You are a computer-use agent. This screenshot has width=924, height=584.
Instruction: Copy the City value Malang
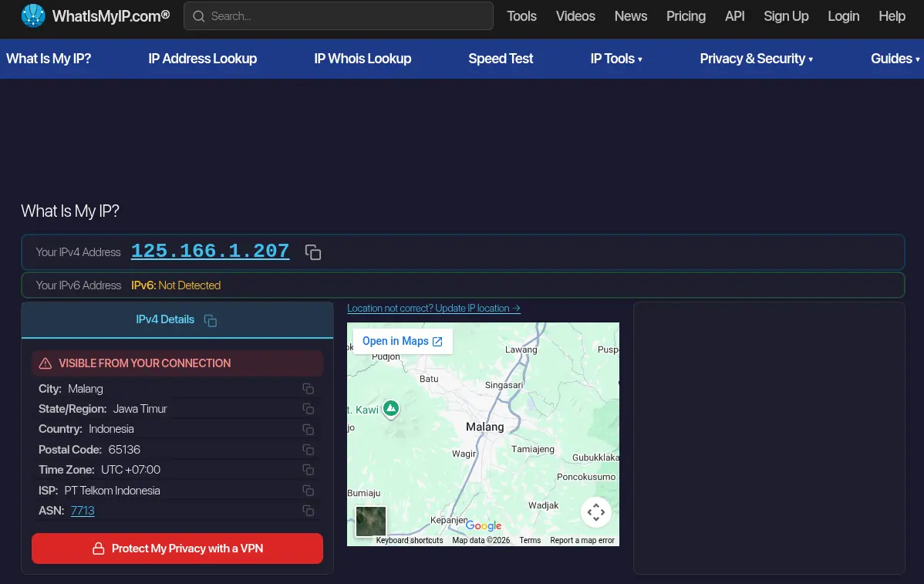point(309,389)
